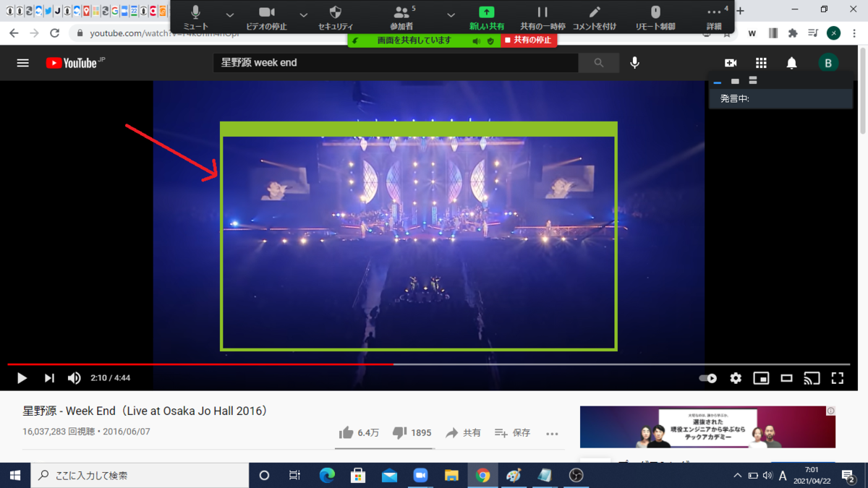868x488 pixels.
Task: Share the video via 共有 button
Action: pos(463,433)
